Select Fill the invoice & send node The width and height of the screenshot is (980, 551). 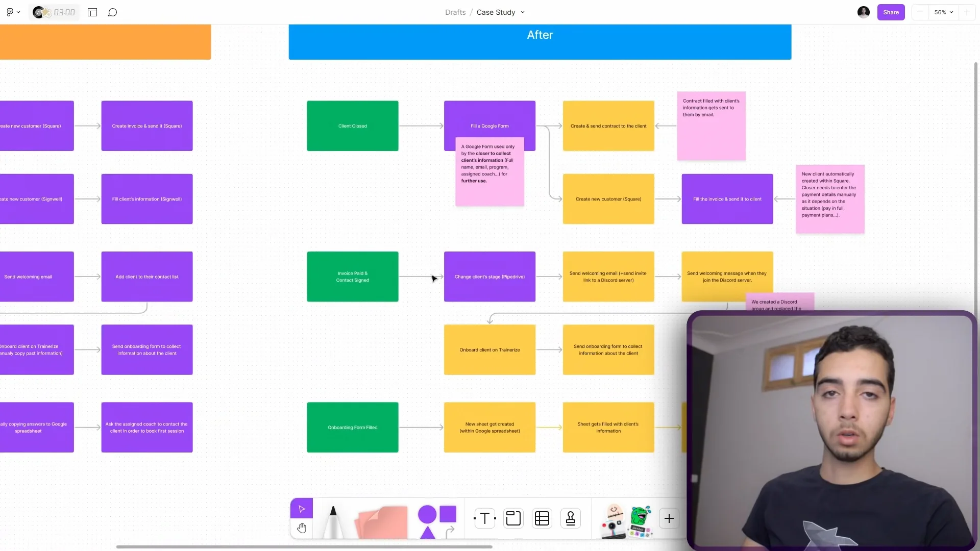coord(727,199)
